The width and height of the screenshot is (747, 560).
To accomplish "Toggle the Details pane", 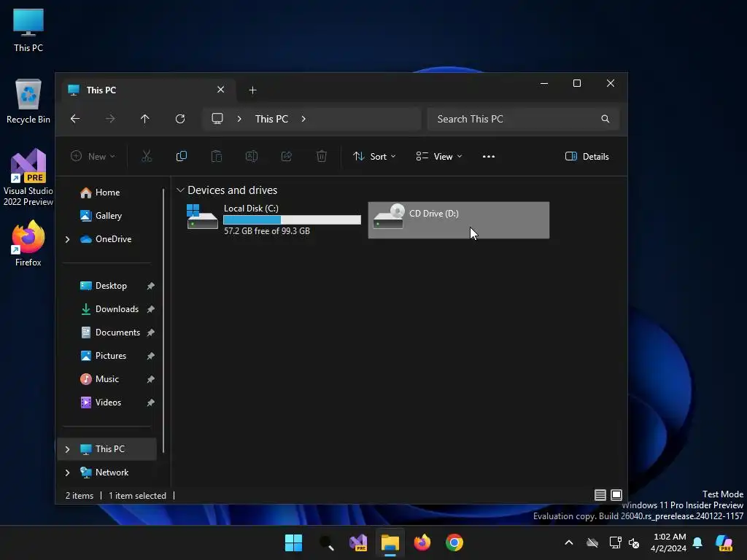I will point(587,156).
